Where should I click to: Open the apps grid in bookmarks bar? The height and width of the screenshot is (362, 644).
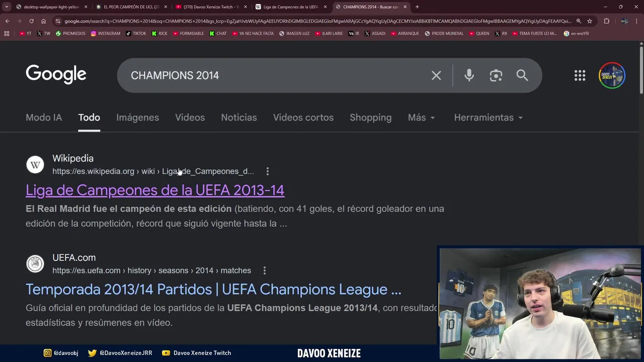tap(7, 34)
